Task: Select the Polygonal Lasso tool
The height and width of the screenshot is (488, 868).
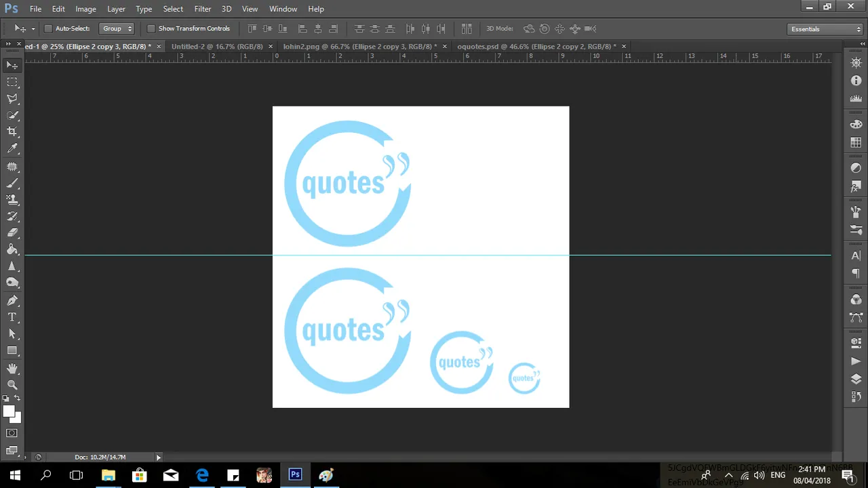Action: coord(12,99)
